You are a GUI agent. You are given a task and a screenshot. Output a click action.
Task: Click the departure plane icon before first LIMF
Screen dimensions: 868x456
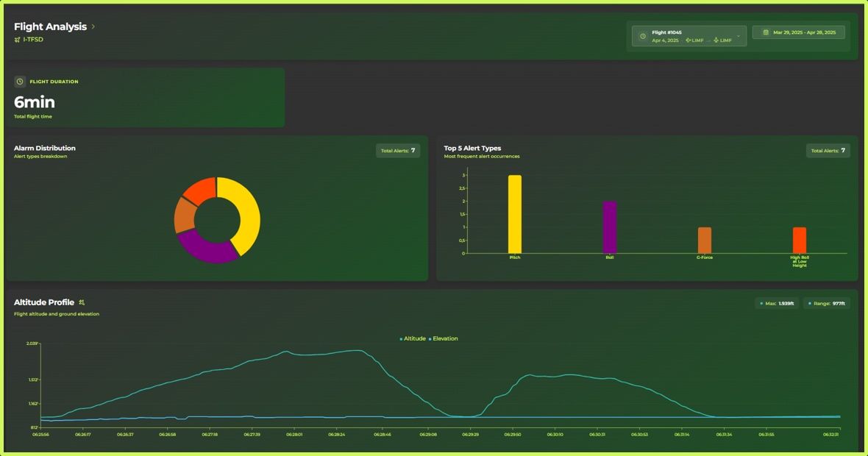(688, 40)
